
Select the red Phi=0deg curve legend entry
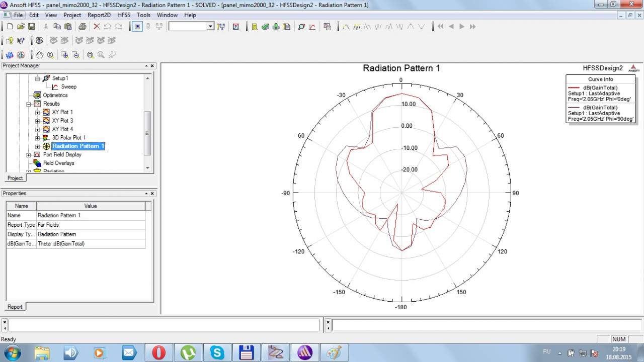[x=600, y=93]
